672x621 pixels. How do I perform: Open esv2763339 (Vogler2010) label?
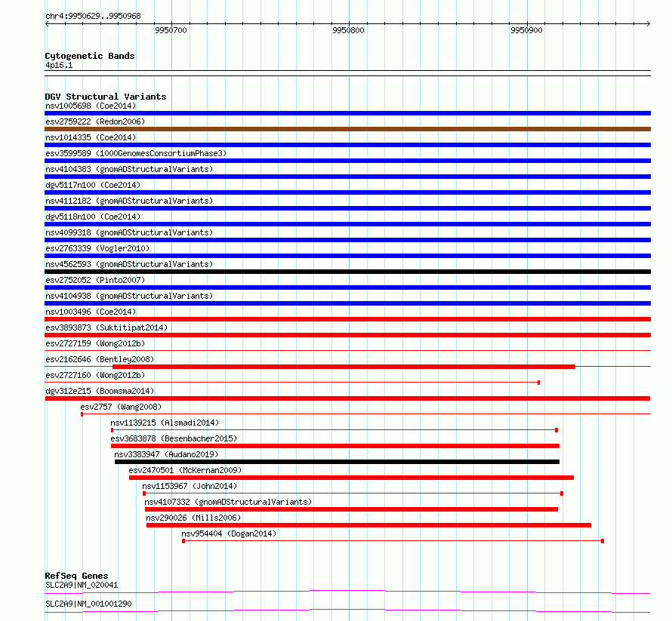point(97,248)
